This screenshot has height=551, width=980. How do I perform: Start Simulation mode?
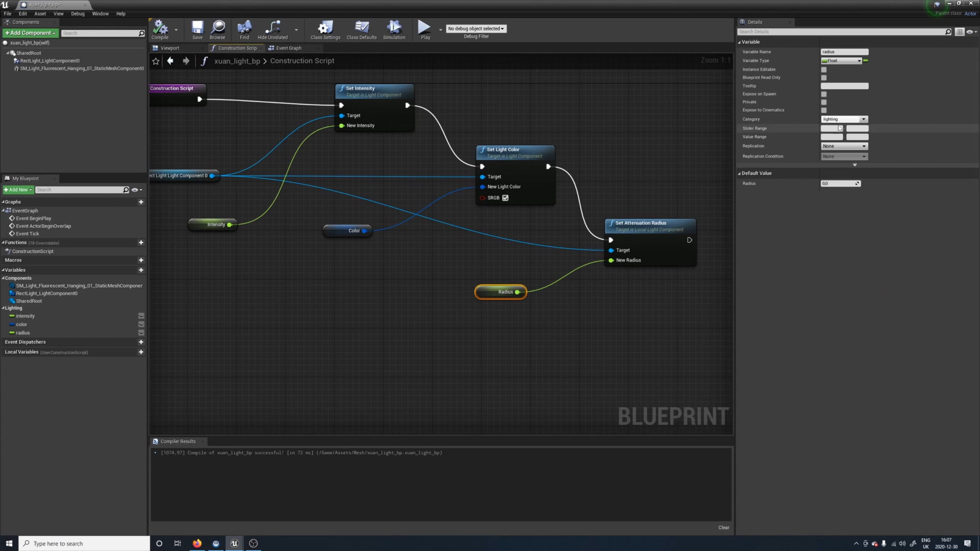click(x=394, y=29)
